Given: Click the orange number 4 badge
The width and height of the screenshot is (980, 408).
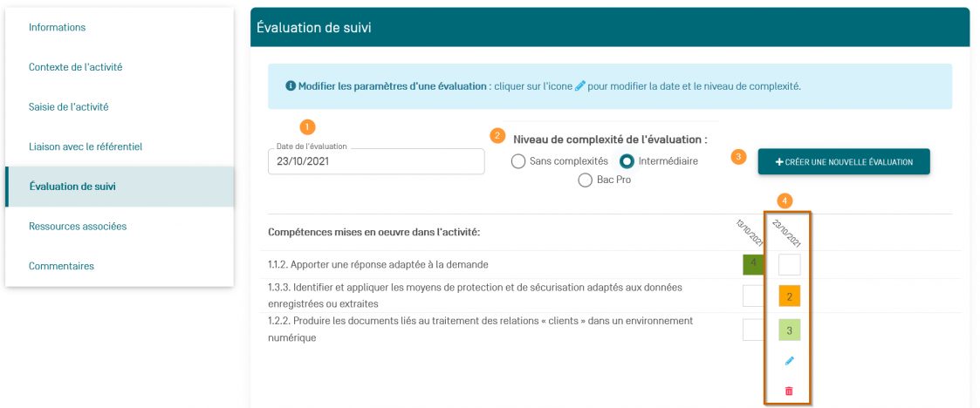Looking at the screenshot, I should pyautogui.click(x=785, y=201).
